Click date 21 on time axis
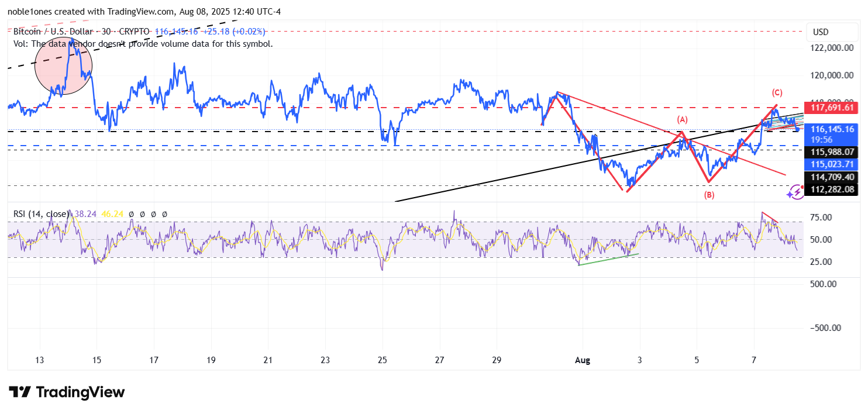This screenshot has height=414, width=868. click(268, 360)
